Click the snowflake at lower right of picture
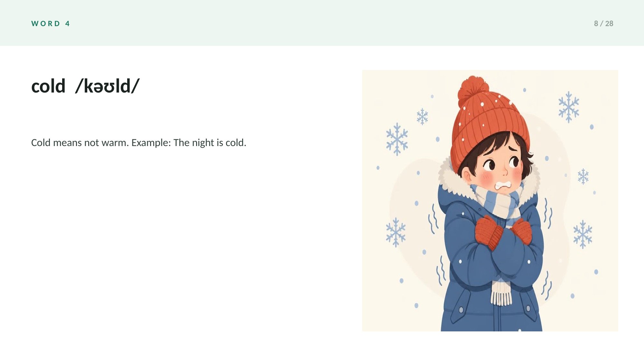The image size is (644, 363). click(582, 234)
